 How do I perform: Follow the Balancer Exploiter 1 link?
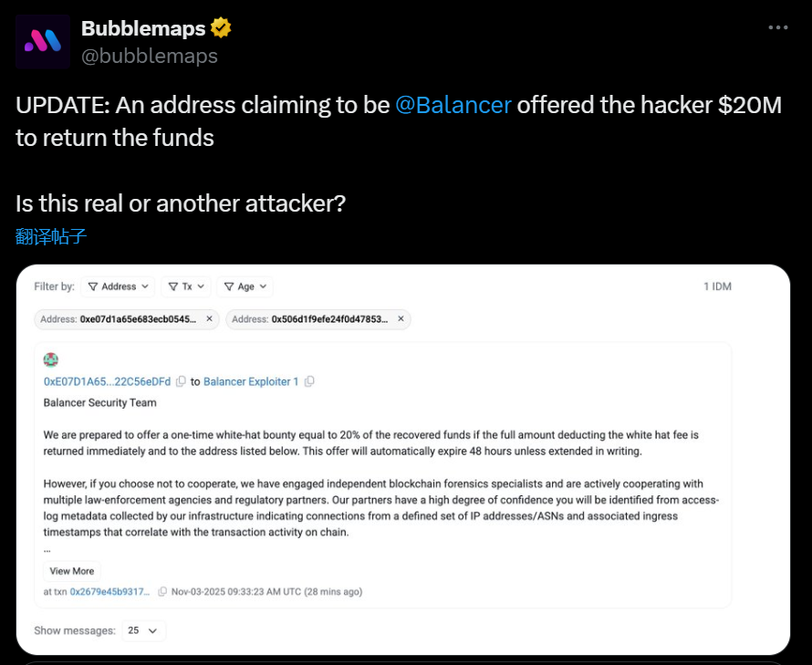(253, 381)
